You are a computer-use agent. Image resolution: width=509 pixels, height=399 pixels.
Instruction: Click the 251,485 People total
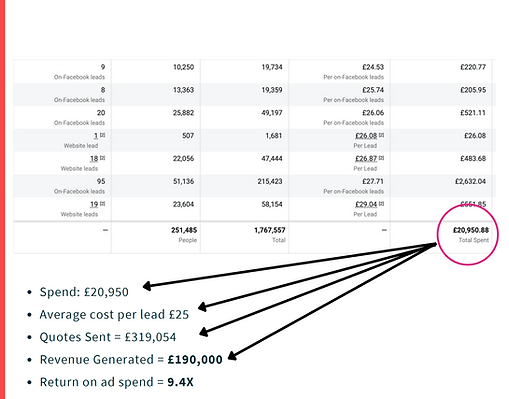click(184, 230)
